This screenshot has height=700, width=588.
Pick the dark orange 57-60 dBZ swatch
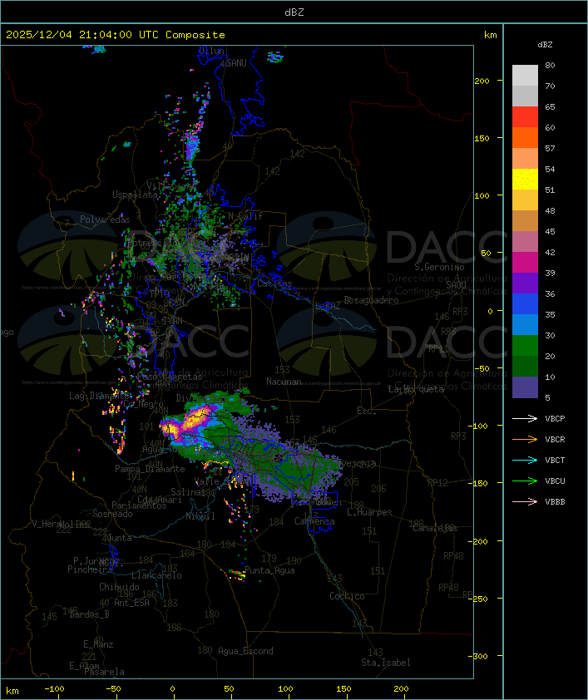click(x=525, y=137)
